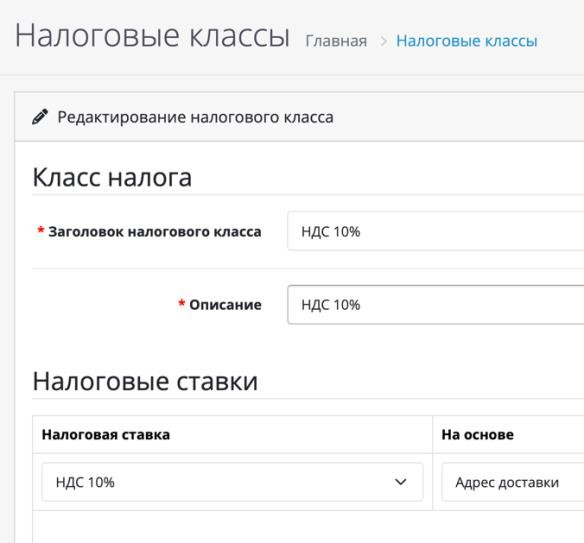Click the Описание field label
The image size is (584, 543).
point(225,305)
